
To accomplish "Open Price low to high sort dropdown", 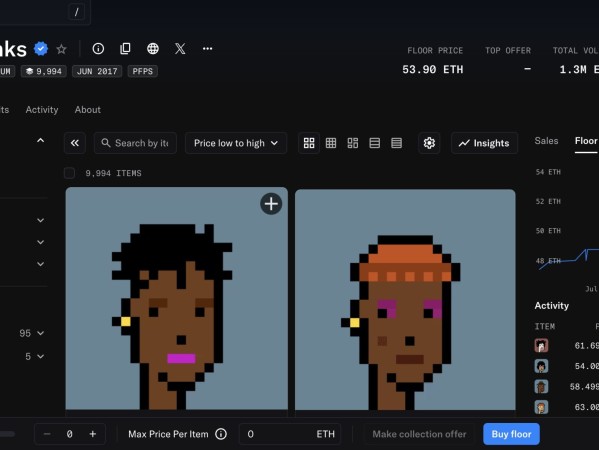I will tap(236, 143).
